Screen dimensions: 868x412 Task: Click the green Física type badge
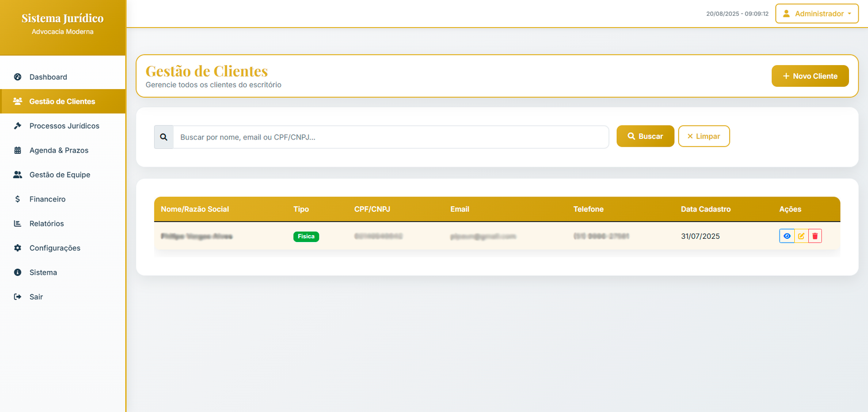tap(306, 237)
